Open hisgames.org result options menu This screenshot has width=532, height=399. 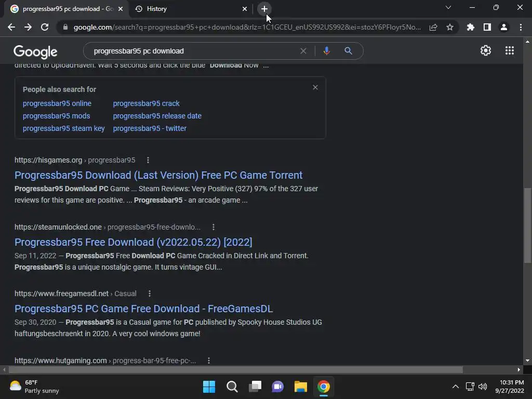[148, 160]
